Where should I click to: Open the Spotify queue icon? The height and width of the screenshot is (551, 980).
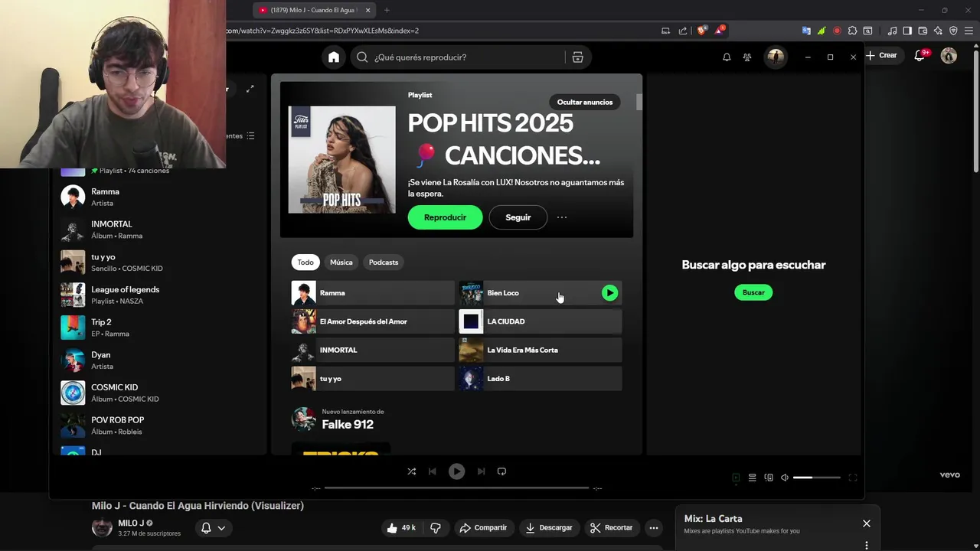752,478
